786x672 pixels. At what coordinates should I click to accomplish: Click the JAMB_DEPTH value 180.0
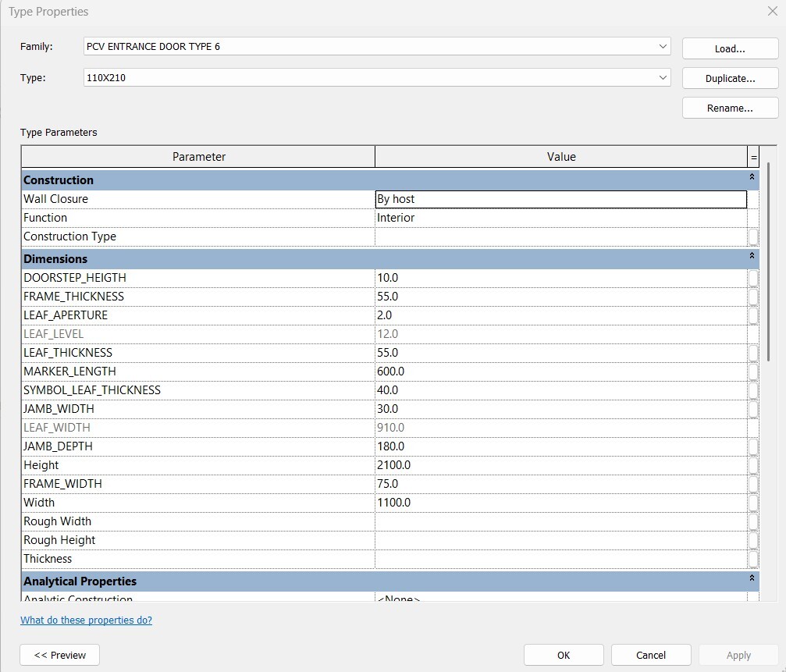[560, 446]
